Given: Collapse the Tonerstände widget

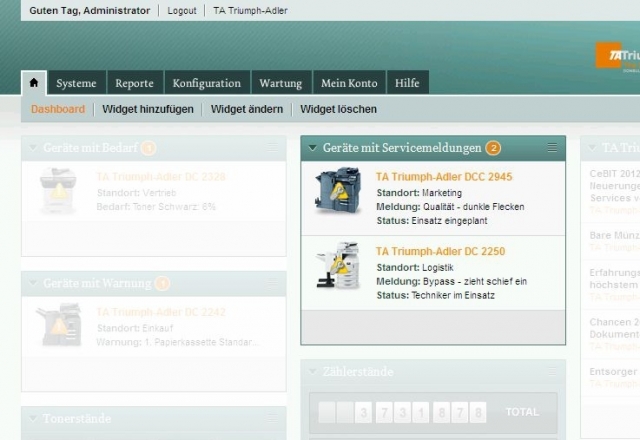Looking at the screenshot, I should pyautogui.click(x=33, y=419).
